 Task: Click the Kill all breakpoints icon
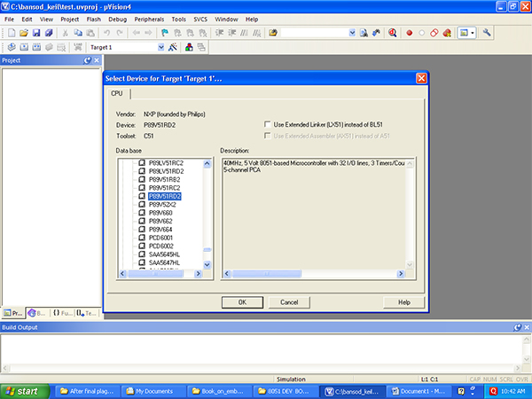pos(447,33)
